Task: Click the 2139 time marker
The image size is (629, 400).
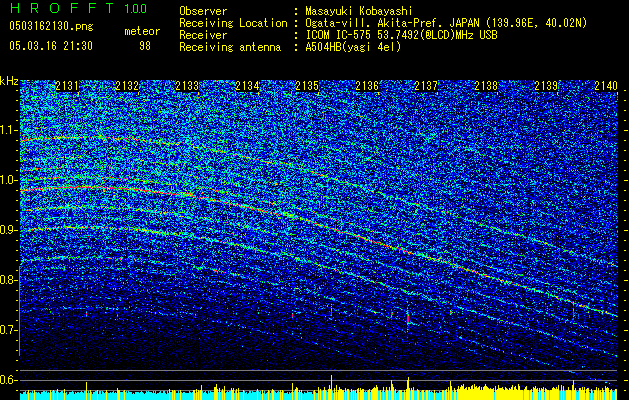Action: (546, 86)
